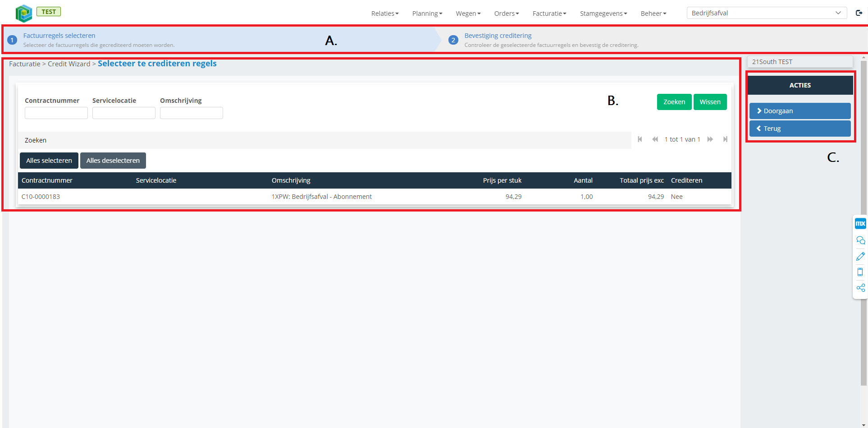Image resolution: width=868 pixels, height=428 pixels.
Task: Go to previous page pagination icon
Action: click(655, 139)
